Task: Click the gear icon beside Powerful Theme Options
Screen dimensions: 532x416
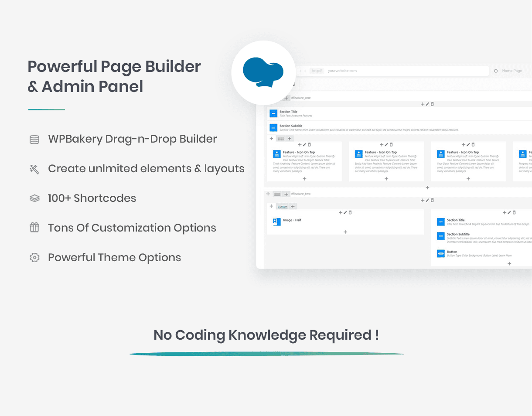Action: click(x=34, y=257)
